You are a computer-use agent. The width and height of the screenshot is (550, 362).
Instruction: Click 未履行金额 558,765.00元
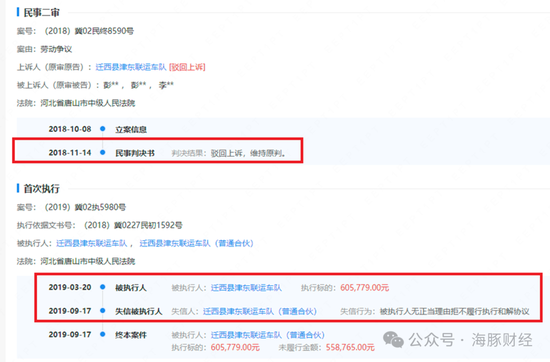(x=350, y=348)
